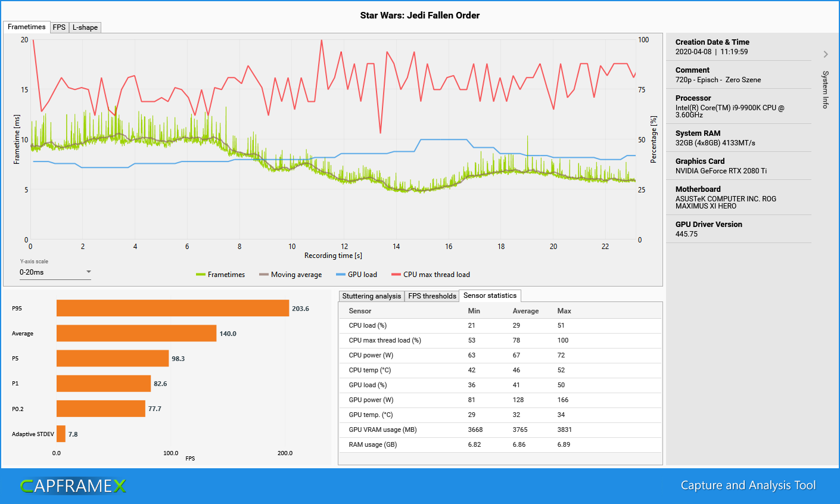Viewport: 840px width, 504px height.
Task: Toggle the CPU max thread load legend entry
Action: (x=431, y=275)
